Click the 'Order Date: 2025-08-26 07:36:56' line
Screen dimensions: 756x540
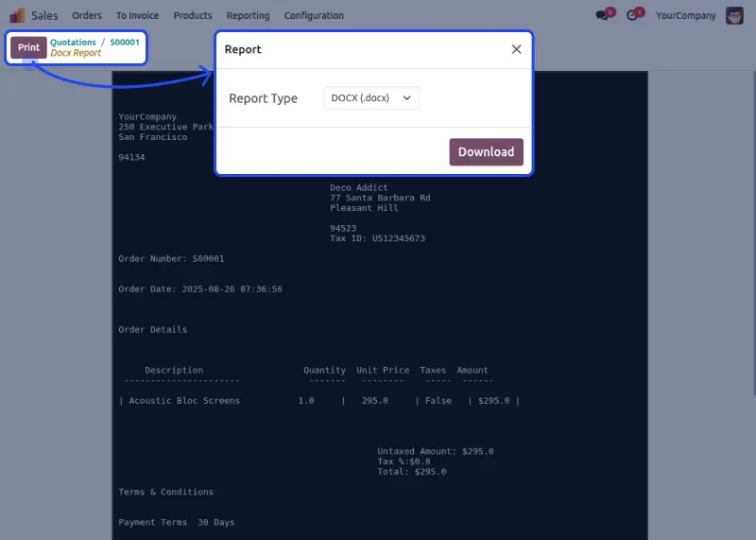(x=200, y=289)
